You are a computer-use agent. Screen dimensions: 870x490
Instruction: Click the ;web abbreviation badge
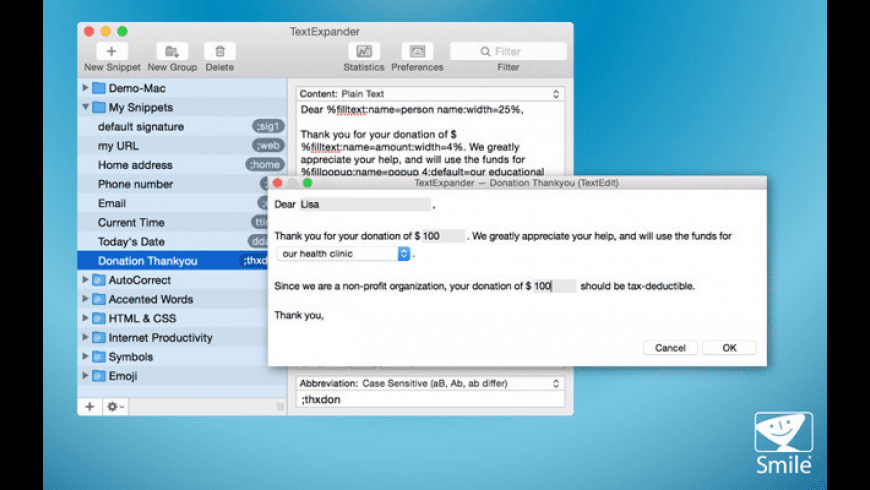269,145
